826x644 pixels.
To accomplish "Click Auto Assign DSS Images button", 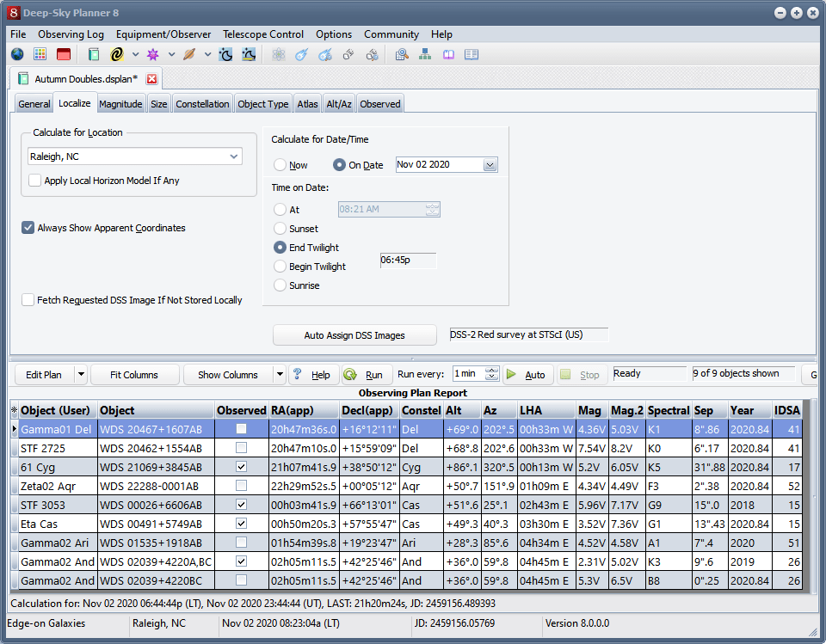I will 354,335.
